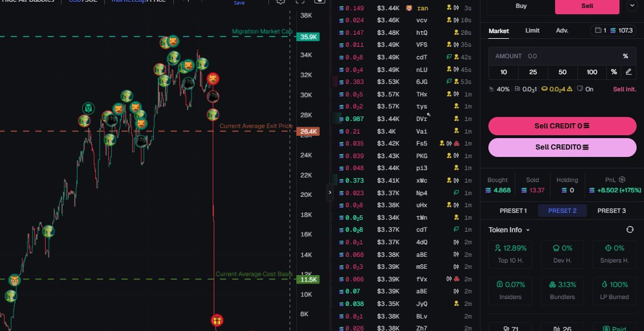Click the yellow bribe coin icon
This screenshot has width=644, height=331.
point(544,89)
